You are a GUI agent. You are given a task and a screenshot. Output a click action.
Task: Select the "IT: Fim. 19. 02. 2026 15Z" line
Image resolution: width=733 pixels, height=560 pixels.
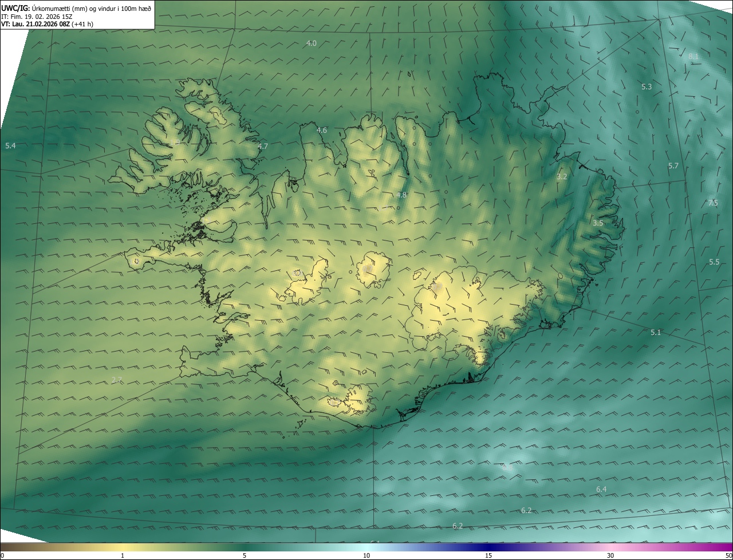[x=37, y=17]
